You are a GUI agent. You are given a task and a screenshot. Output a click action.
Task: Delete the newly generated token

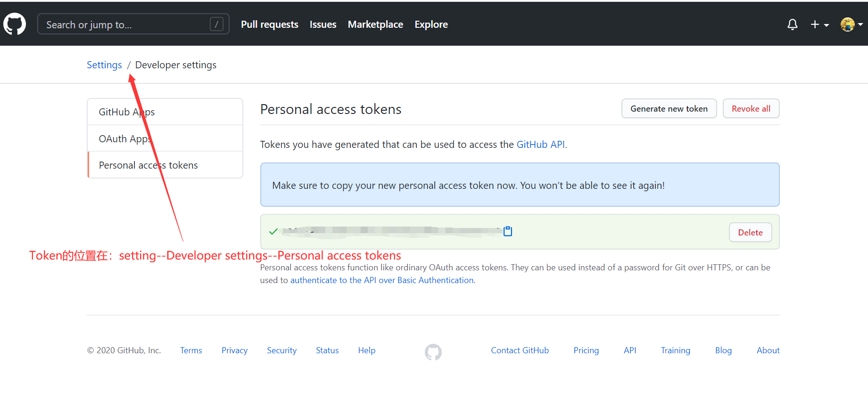(750, 233)
